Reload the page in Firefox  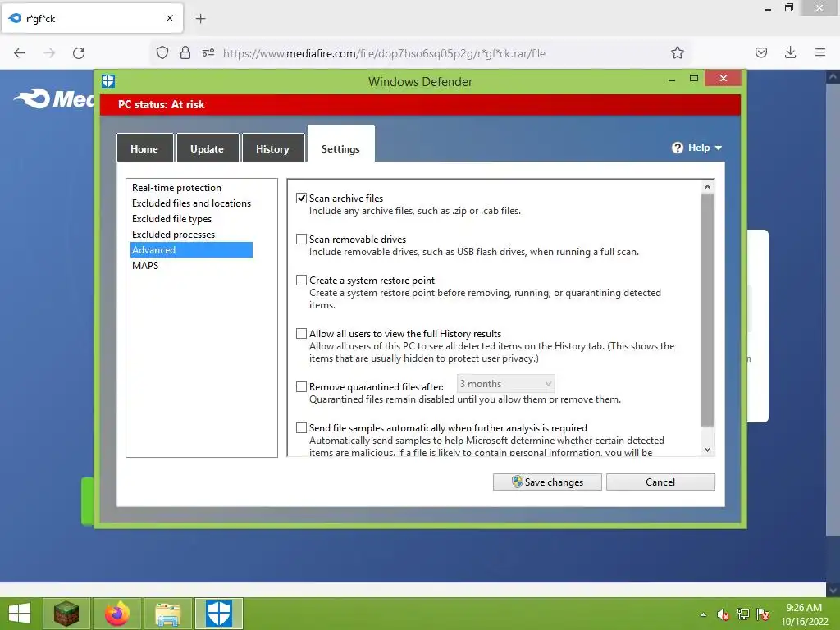[79, 53]
